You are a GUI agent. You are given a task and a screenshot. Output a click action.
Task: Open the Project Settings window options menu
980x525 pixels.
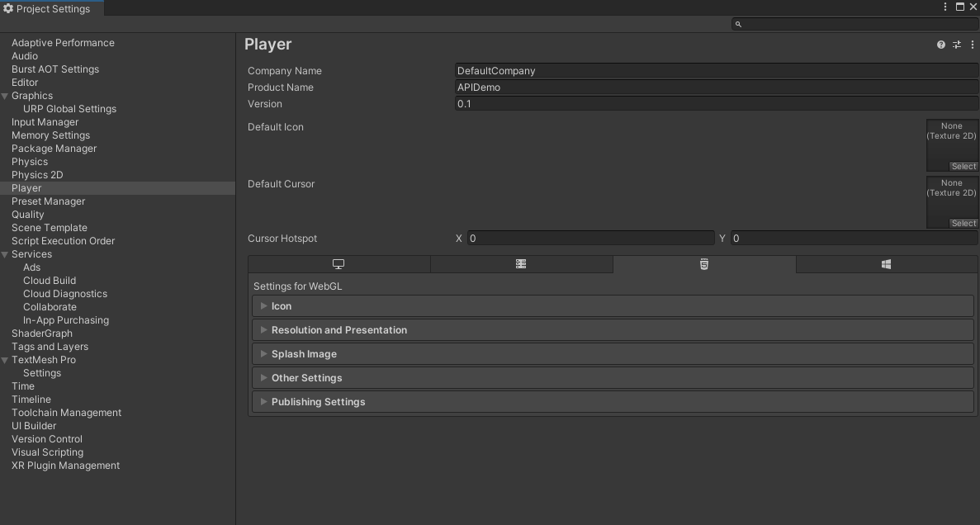point(945,7)
